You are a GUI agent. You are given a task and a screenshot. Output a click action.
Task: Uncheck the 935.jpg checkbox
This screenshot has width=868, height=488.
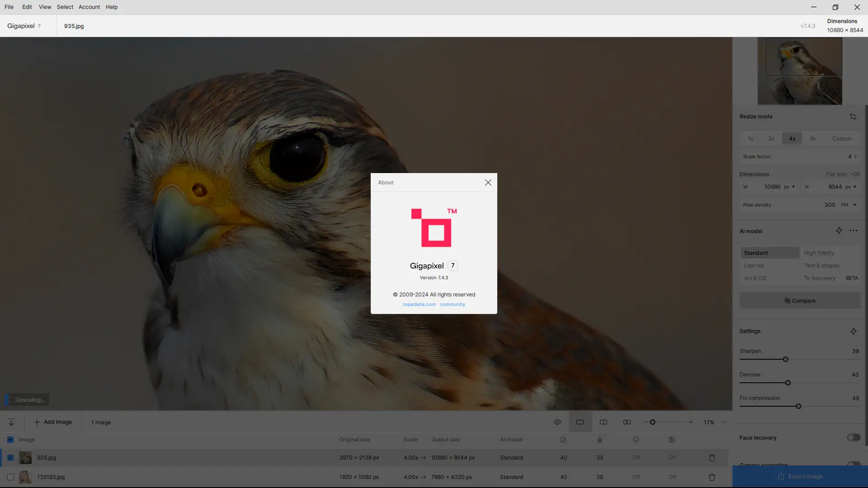click(10, 458)
